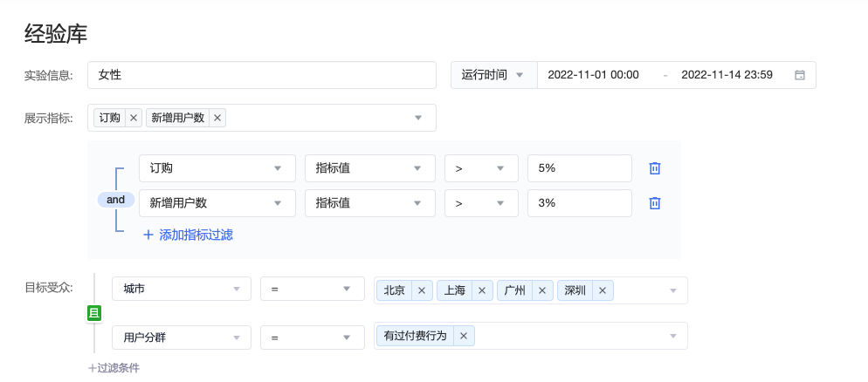Viewport: 868px width, 382px height.
Task: Remove 上海 from the city filter
Action: pos(480,290)
